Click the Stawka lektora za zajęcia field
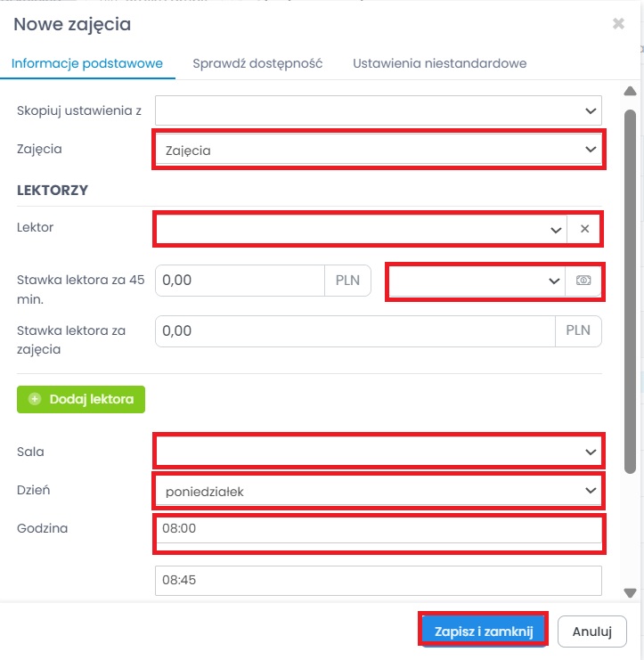Screen dimensions: 644x660 click(356, 330)
